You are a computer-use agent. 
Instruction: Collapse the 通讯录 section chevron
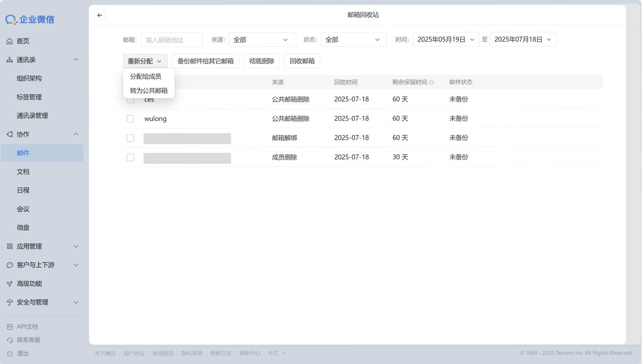point(76,60)
